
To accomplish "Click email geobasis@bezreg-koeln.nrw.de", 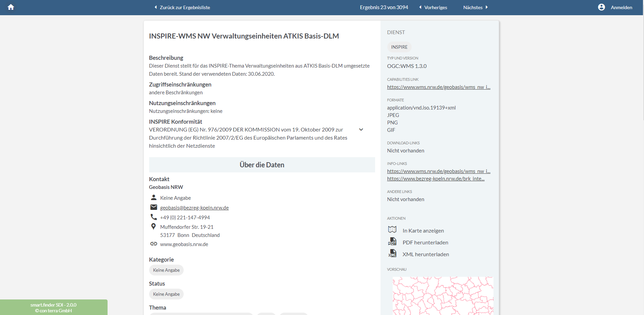I will point(194,208).
